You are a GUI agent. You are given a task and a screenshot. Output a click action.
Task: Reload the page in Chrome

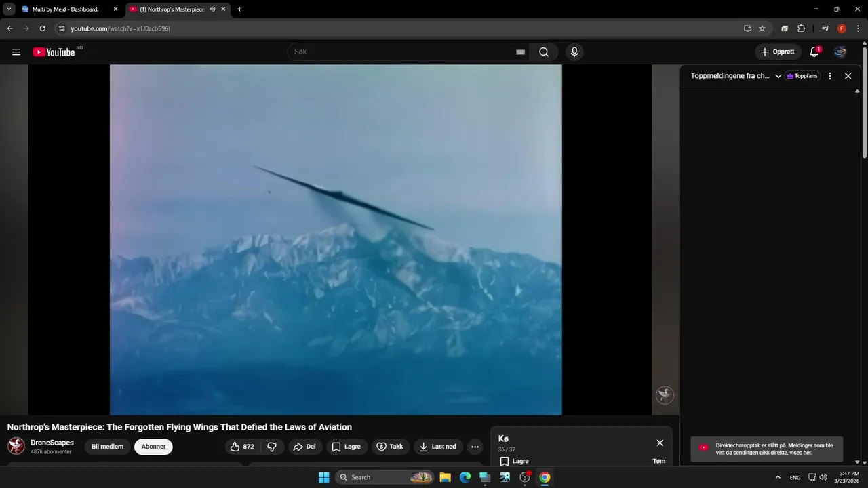(x=42, y=28)
